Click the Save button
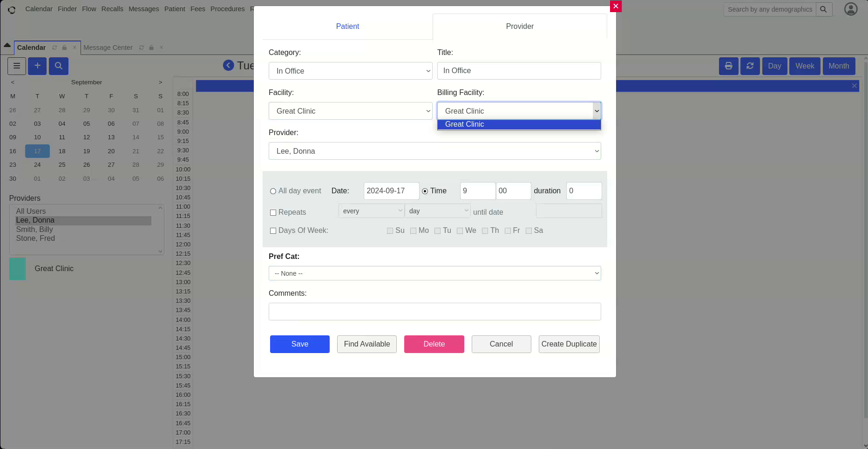868x449 pixels. [x=299, y=344]
